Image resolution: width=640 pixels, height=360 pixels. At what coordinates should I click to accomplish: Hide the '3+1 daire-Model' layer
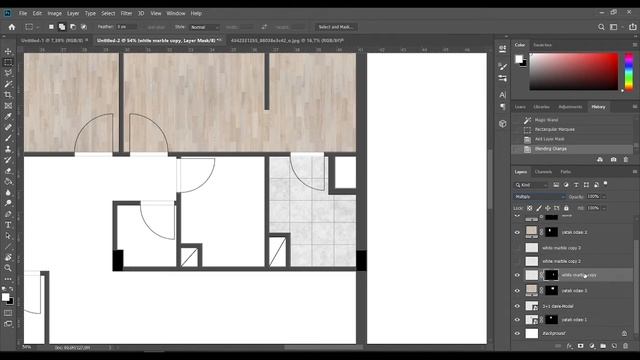click(x=517, y=306)
